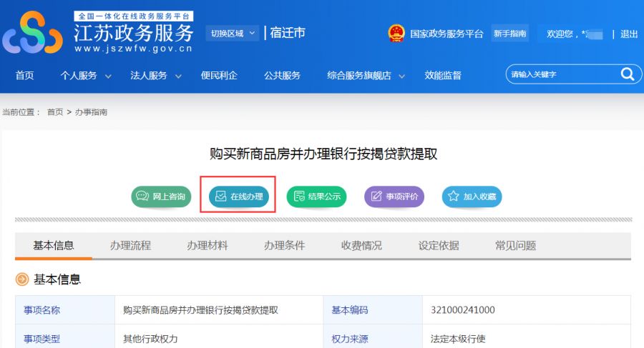Click 退出 to log out
The width and height of the screenshot is (644, 348).
point(629,34)
